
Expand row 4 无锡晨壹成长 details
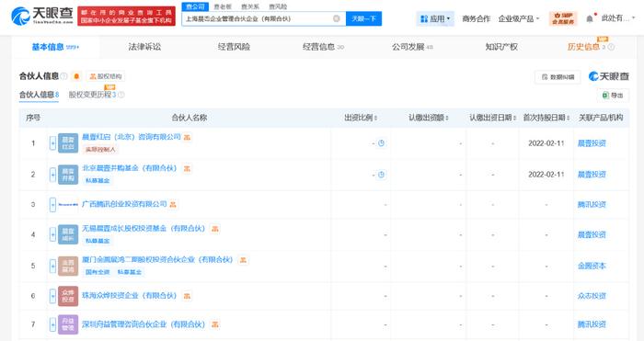52,234
